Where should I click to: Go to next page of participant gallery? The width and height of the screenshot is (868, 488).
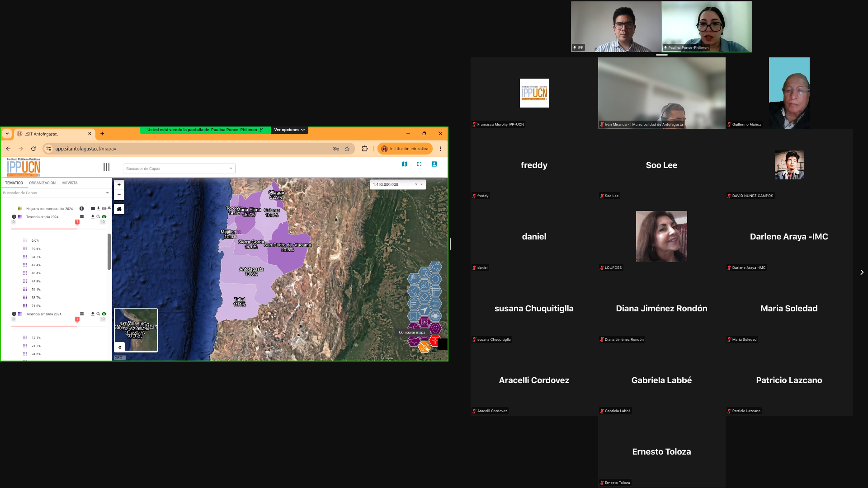coord(862,272)
